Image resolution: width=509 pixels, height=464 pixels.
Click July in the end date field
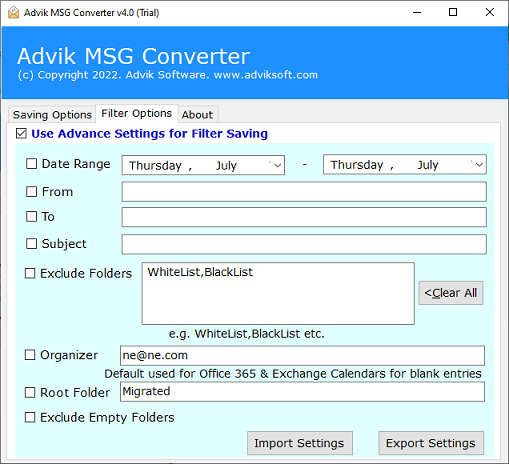(x=428, y=165)
